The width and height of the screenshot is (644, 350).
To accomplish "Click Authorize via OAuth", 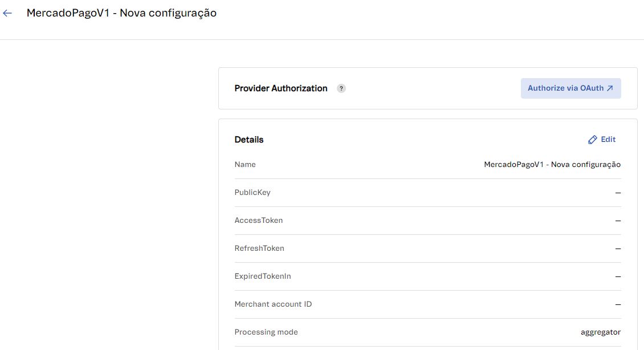I will (x=570, y=88).
